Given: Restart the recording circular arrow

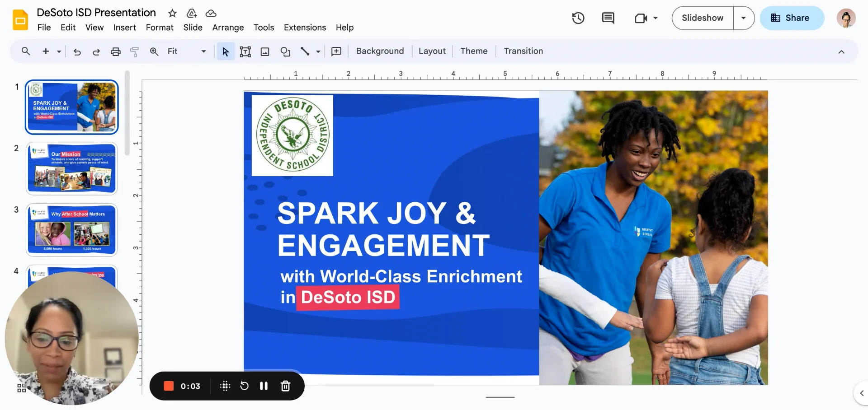Looking at the screenshot, I should point(244,386).
